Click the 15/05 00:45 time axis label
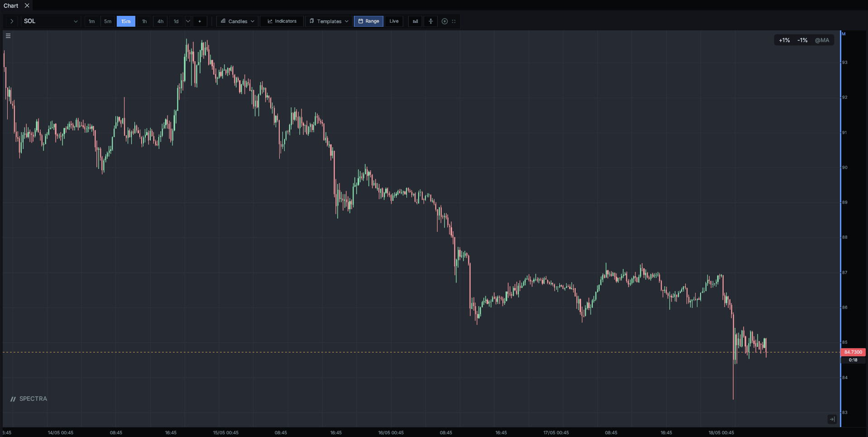The height and width of the screenshot is (437, 868). click(226, 433)
